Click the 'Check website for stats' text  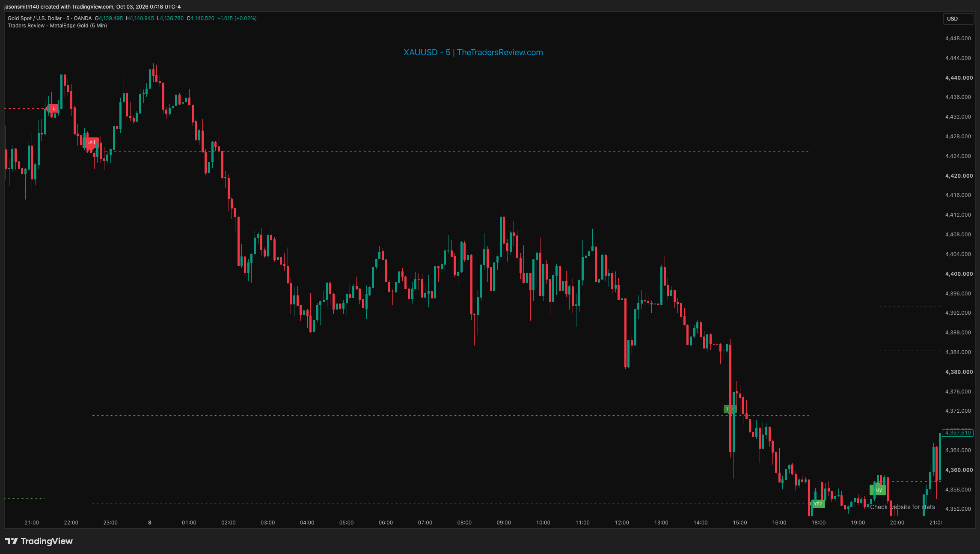coord(903,507)
